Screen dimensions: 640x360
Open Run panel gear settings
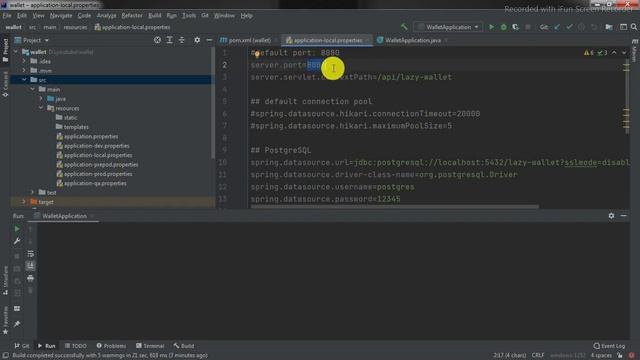tap(611, 216)
